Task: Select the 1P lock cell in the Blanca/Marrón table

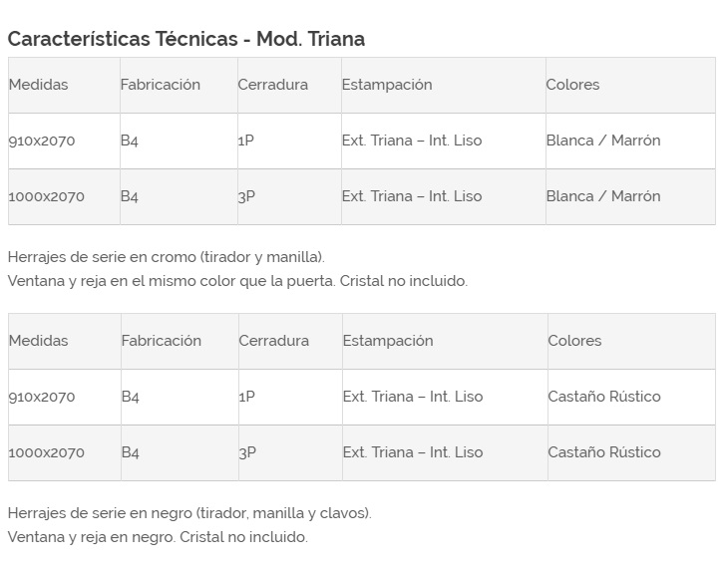Action: (x=245, y=141)
